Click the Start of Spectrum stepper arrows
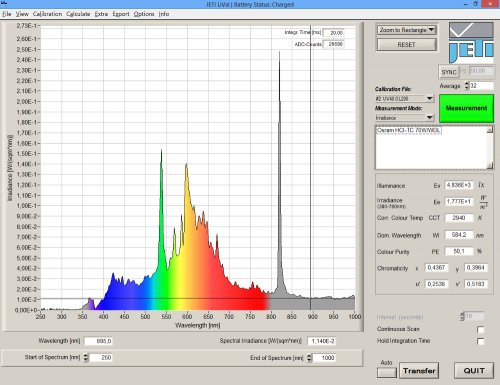Image resolution: width=500 pixels, height=385 pixels. (86, 358)
